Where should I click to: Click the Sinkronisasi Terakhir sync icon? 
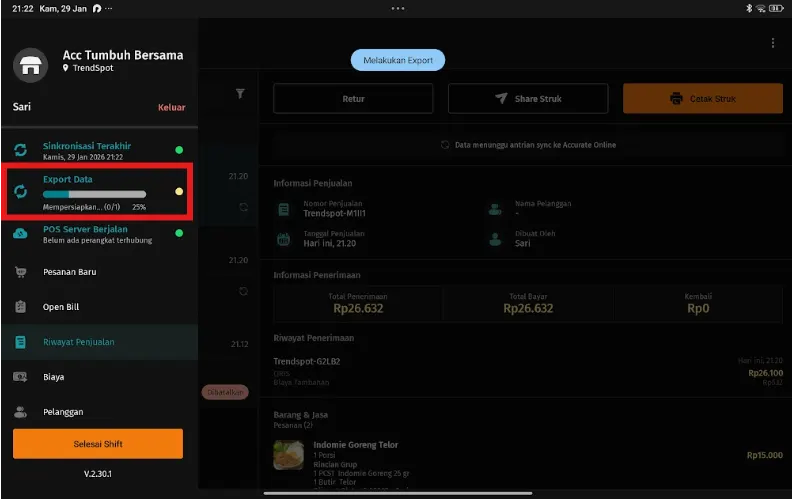click(x=20, y=151)
